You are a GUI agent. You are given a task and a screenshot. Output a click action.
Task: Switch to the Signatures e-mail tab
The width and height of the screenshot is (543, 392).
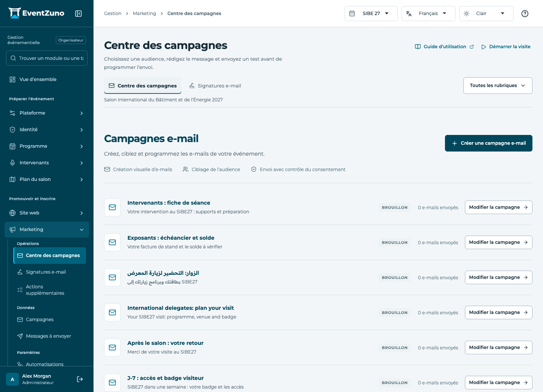(x=215, y=86)
